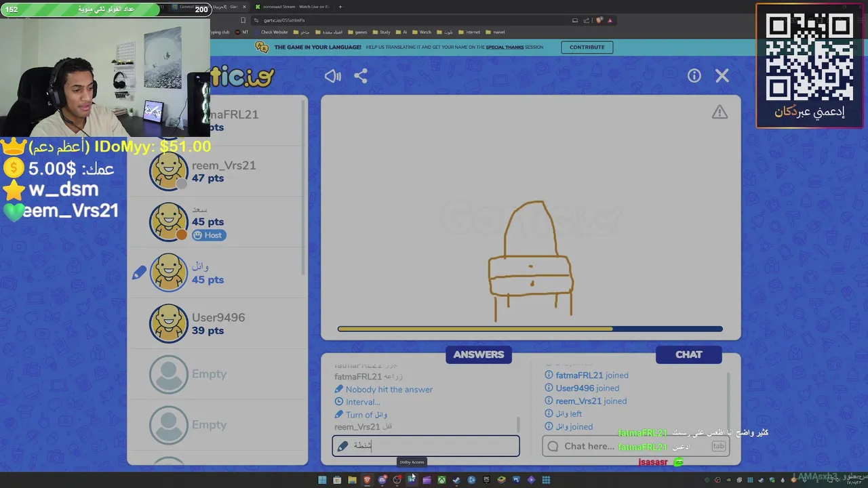
Task: Open the Study bookmarks folder
Action: click(x=381, y=32)
